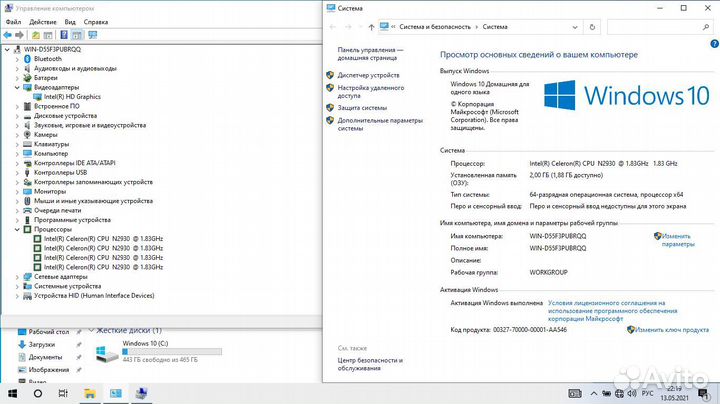
Task: Click the Cortana circle on the taskbar
Action: (x=38, y=393)
